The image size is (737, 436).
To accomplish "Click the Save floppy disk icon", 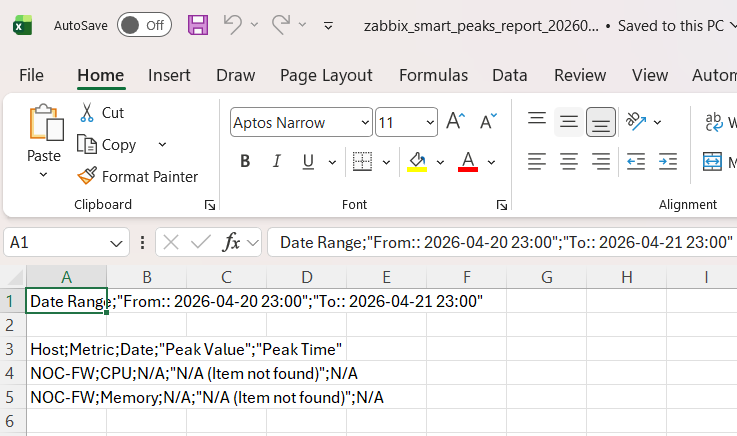I will 198,25.
